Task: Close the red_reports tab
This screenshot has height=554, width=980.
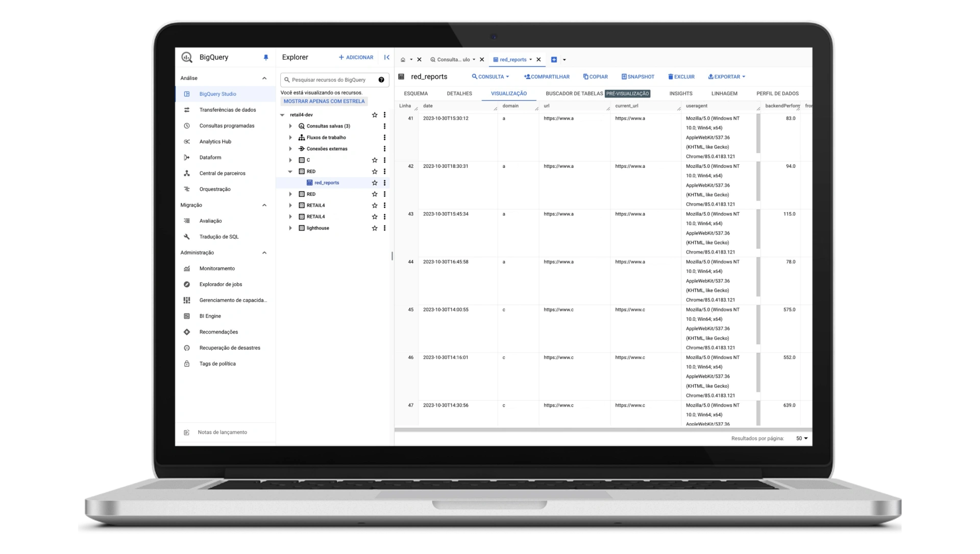Action: (538, 60)
